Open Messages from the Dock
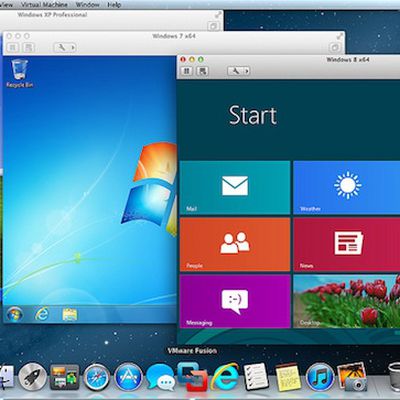This screenshot has width=400, height=400. 160,377
